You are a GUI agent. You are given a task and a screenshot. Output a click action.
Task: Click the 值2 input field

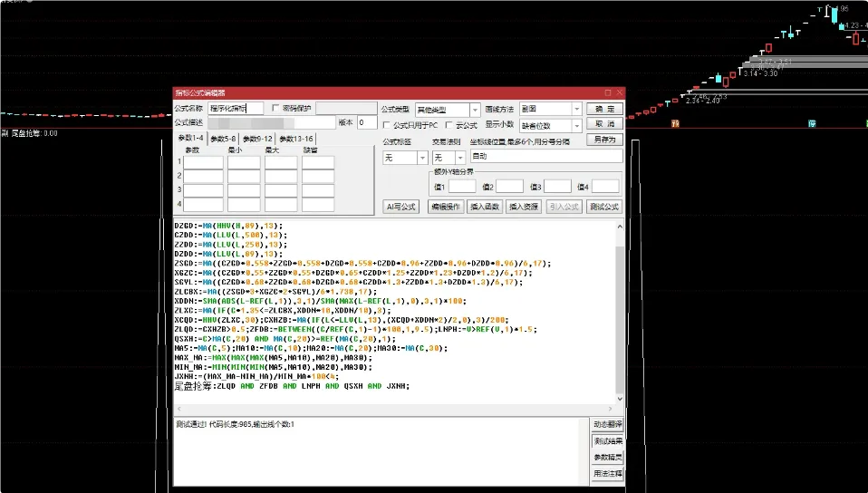(509, 187)
